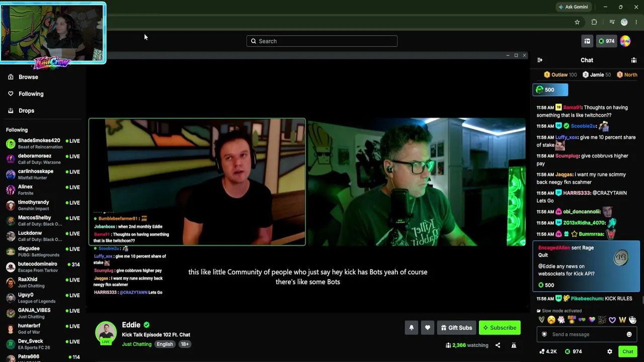Screen dimensions: 644x362
Task: Click the chat identity shield icon in message box
Action: [544, 334]
